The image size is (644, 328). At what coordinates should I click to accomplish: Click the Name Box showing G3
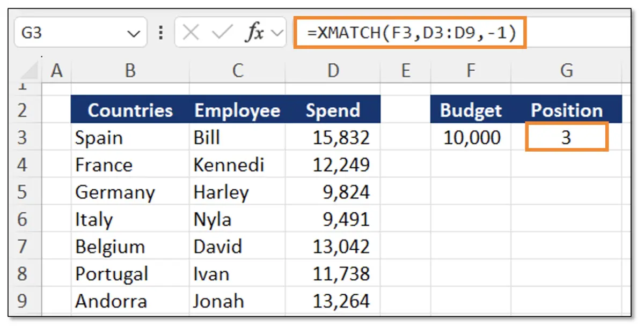(80, 33)
